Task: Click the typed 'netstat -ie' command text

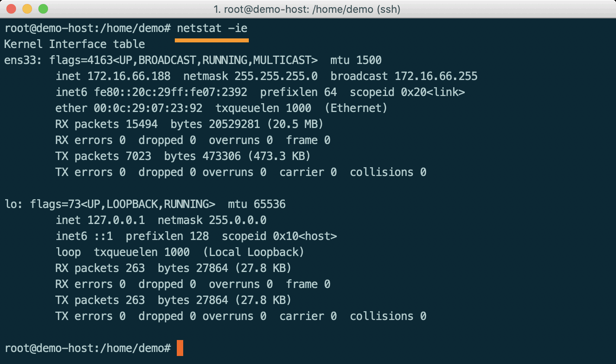Action: 212,28
